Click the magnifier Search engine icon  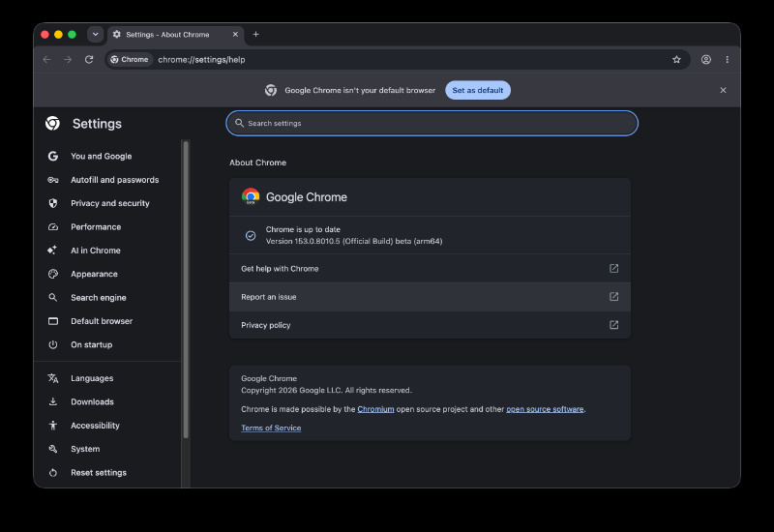click(53, 298)
